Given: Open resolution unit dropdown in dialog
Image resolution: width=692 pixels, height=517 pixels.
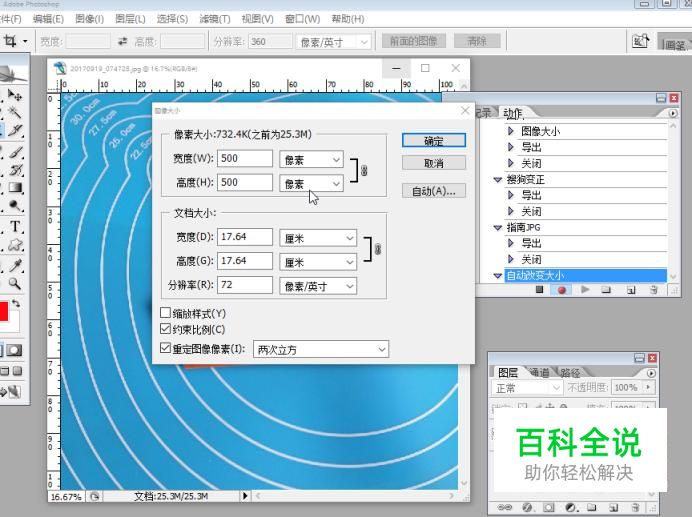Looking at the screenshot, I should tap(318, 286).
